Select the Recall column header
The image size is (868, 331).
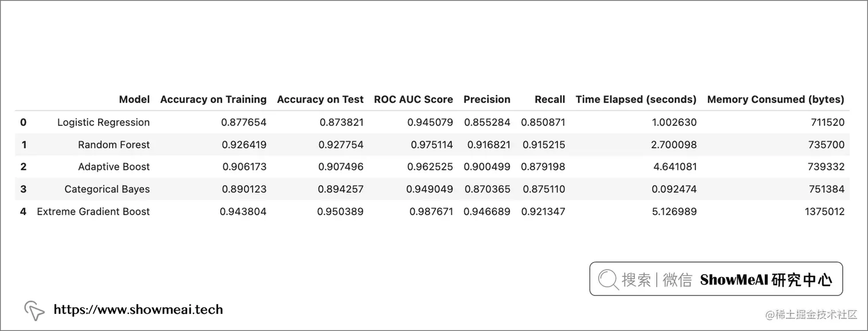tap(550, 99)
